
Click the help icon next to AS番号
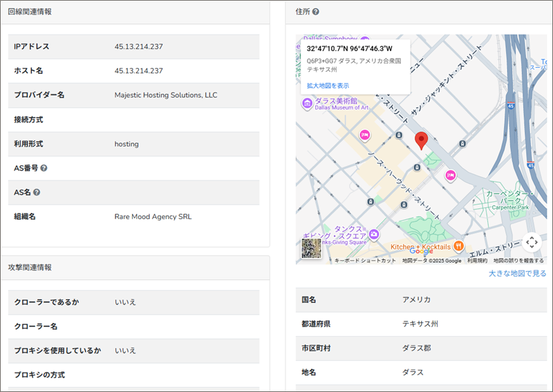click(44, 168)
